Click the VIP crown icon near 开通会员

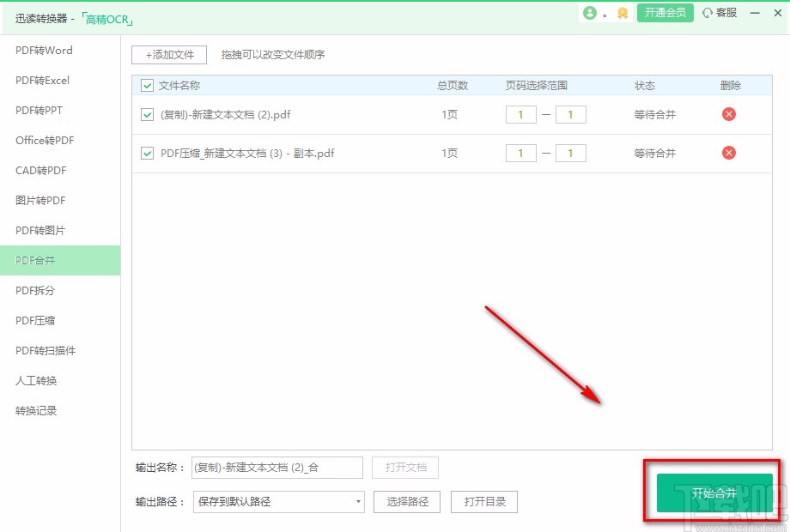(x=621, y=14)
